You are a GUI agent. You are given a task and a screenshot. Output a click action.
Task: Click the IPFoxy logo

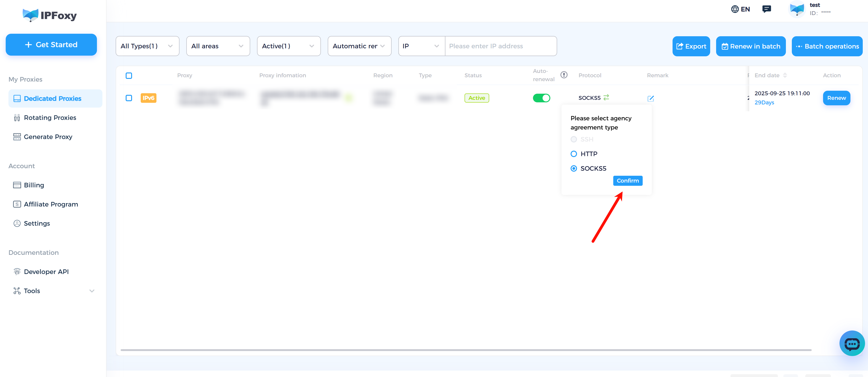coord(49,15)
